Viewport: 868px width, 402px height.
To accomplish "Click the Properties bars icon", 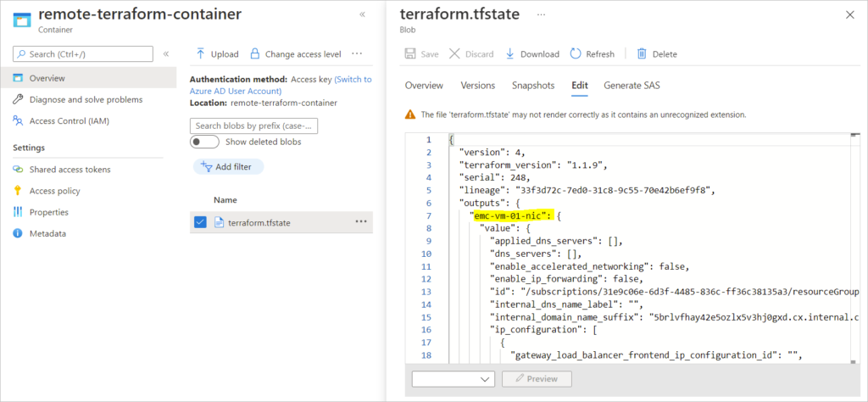I will point(19,212).
